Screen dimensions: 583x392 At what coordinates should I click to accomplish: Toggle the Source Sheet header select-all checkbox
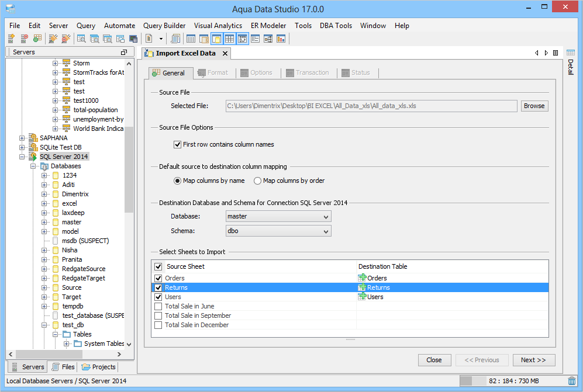pyautogui.click(x=158, y=266)
